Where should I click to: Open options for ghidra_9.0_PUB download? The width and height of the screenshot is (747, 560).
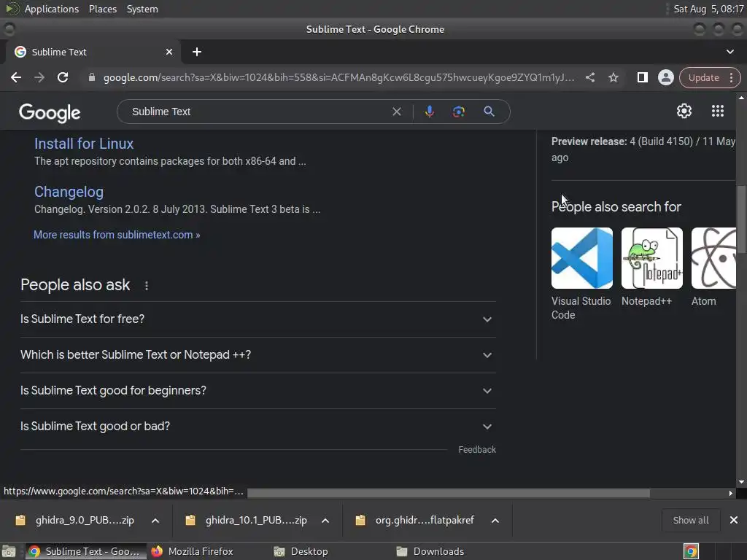tap(155, 521)
